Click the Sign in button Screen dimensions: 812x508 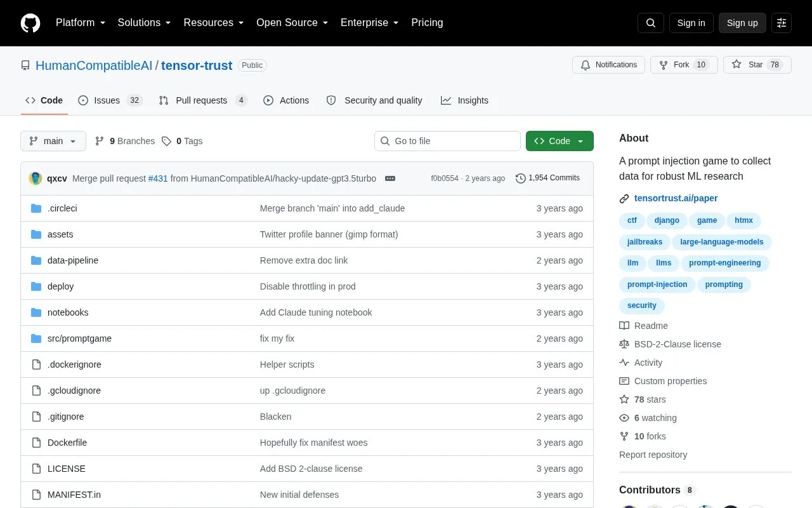pyautogui.click(x=691, y=23)
